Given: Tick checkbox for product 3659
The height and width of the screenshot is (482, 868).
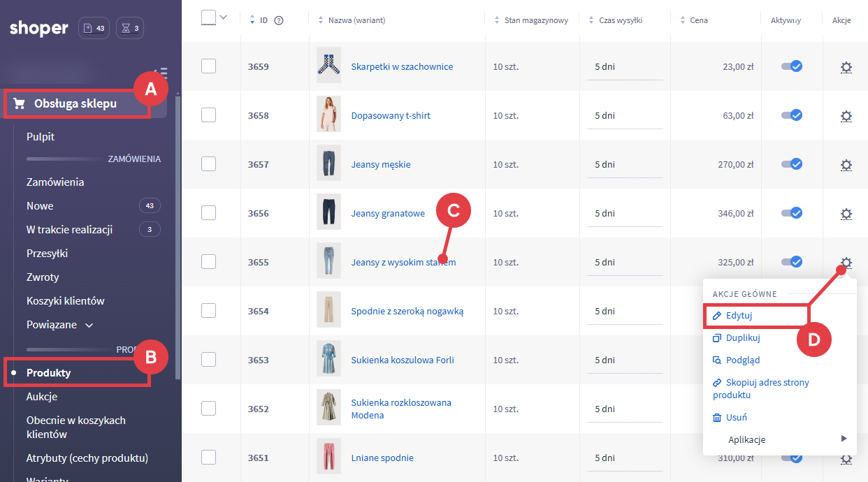Looking at the screenshot, I should [x=208, y=66].
